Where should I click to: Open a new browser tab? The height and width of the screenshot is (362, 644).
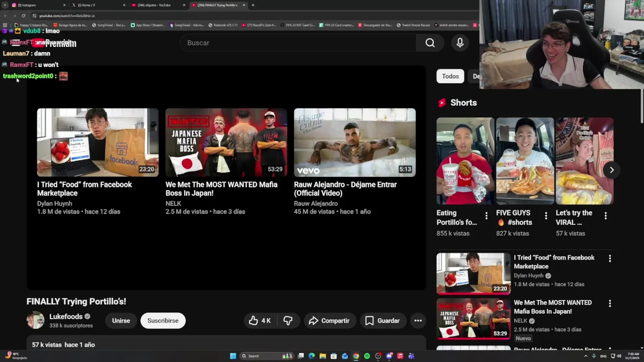(253, 5)
